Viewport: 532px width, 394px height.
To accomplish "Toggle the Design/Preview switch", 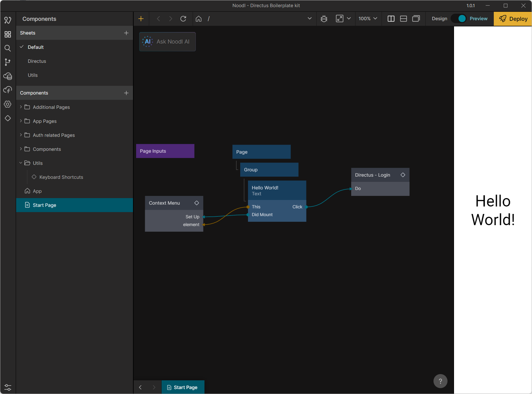I will (x=459, y=19).
